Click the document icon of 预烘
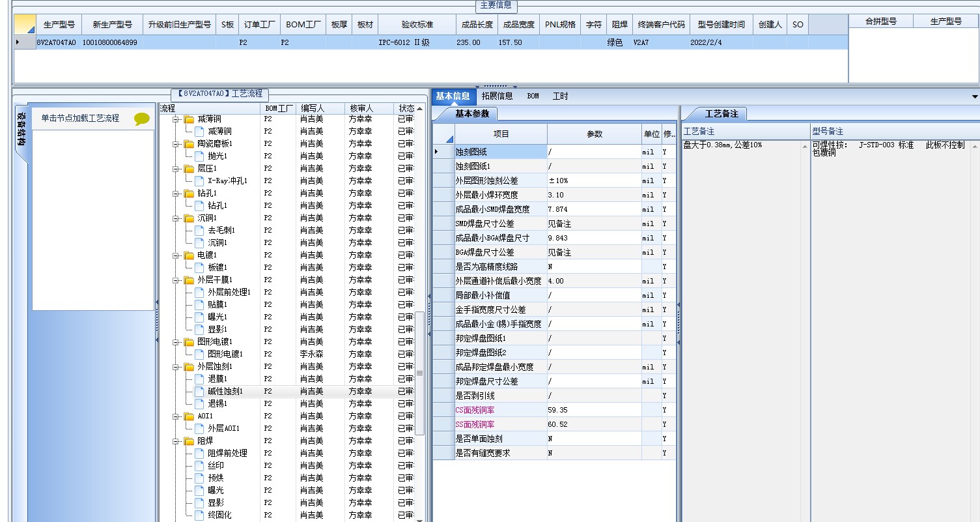980x522 pixels. (x=199, y=478)
